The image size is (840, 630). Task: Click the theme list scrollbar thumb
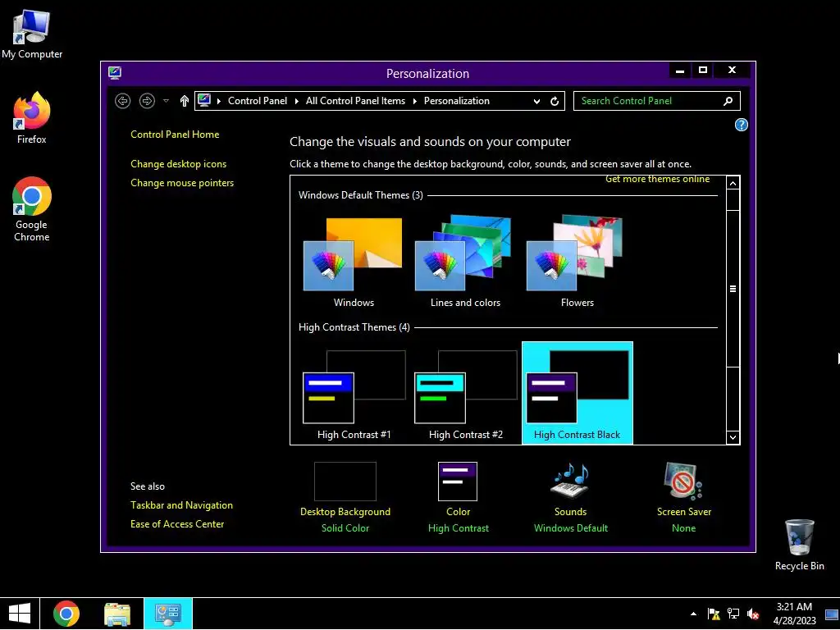click(733, 289)
